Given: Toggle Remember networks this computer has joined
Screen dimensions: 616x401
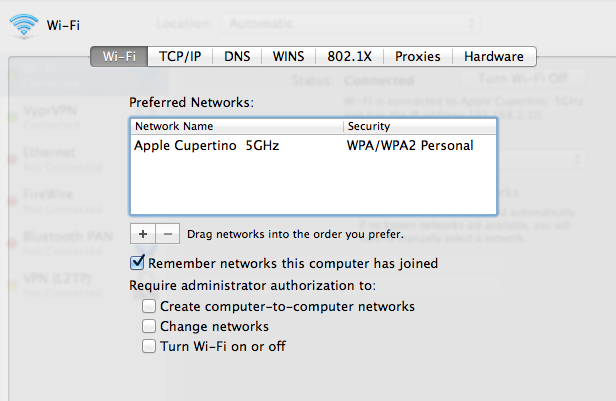Looking at the screenshot, I should 138,263.
